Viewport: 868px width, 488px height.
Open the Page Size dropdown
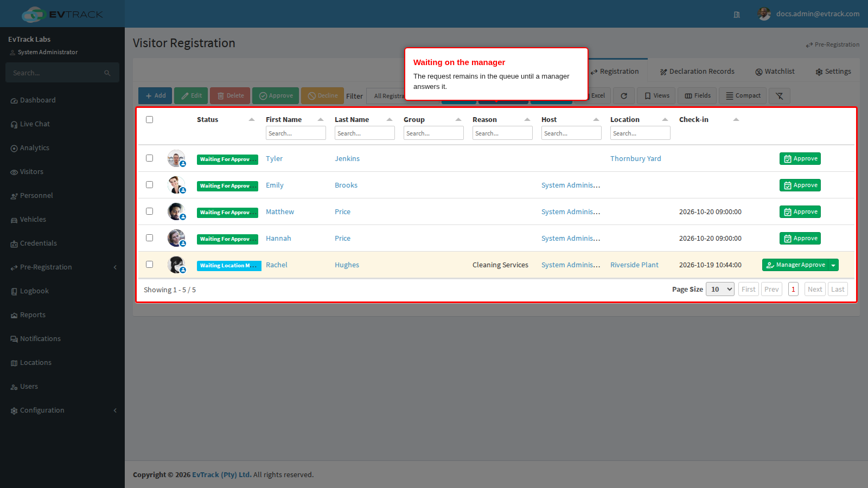click(x=720, y=290)
